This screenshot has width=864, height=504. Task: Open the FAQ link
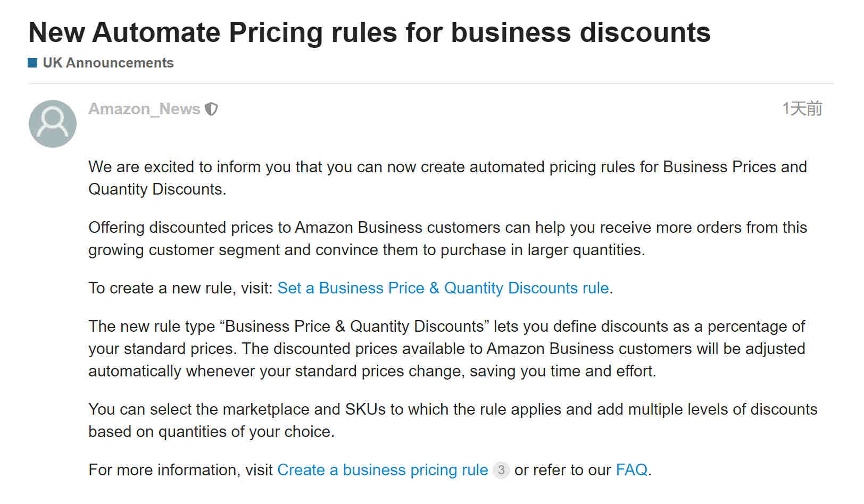pyautogui.click(x=632, y=470)
